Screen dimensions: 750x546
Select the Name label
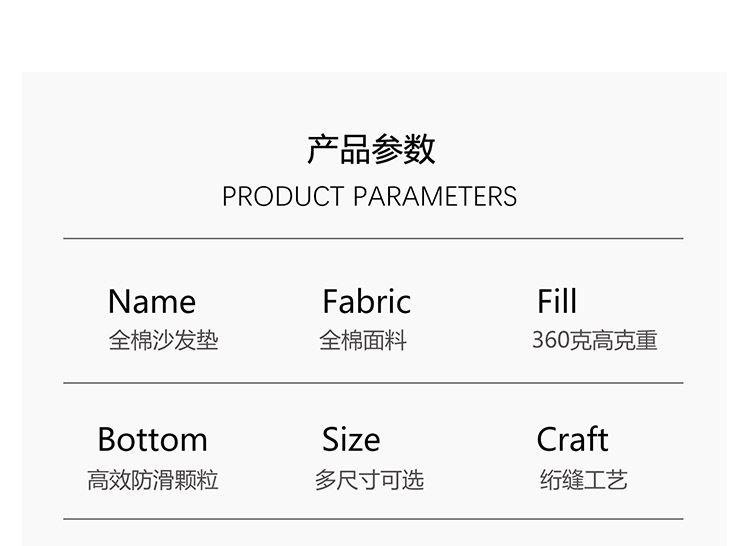[151, 302]
